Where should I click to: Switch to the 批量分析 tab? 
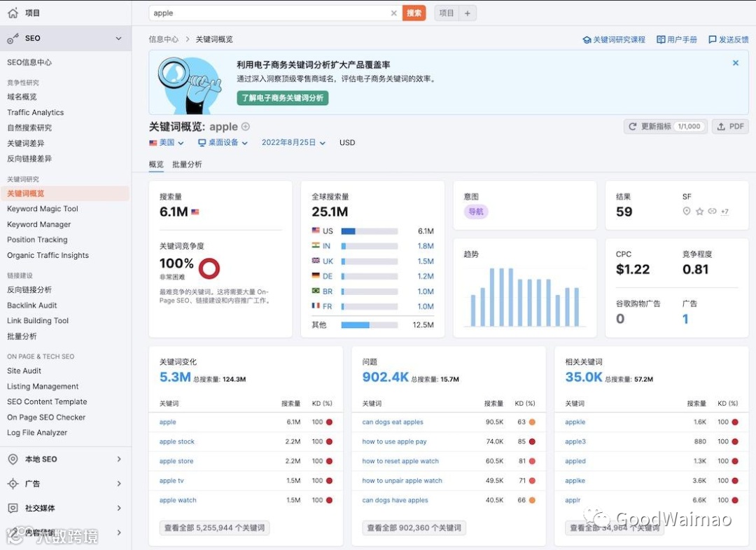(x=187, y=165)
